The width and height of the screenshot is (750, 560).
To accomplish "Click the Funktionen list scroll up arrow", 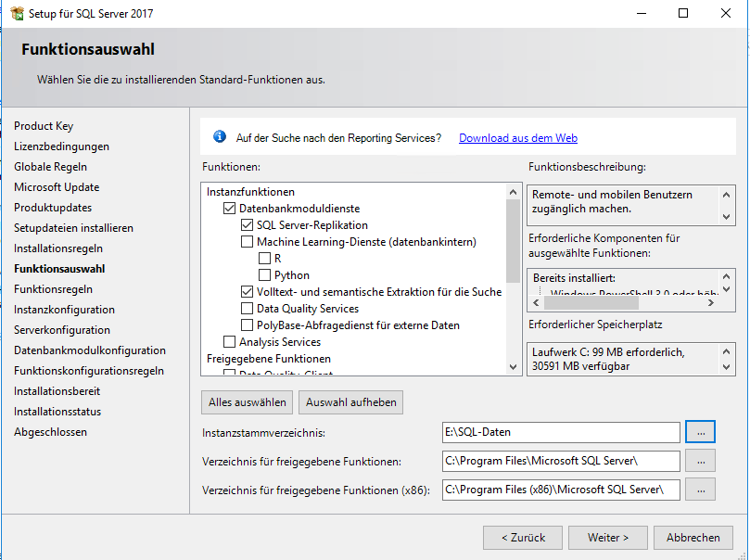I will click(514, 192).
